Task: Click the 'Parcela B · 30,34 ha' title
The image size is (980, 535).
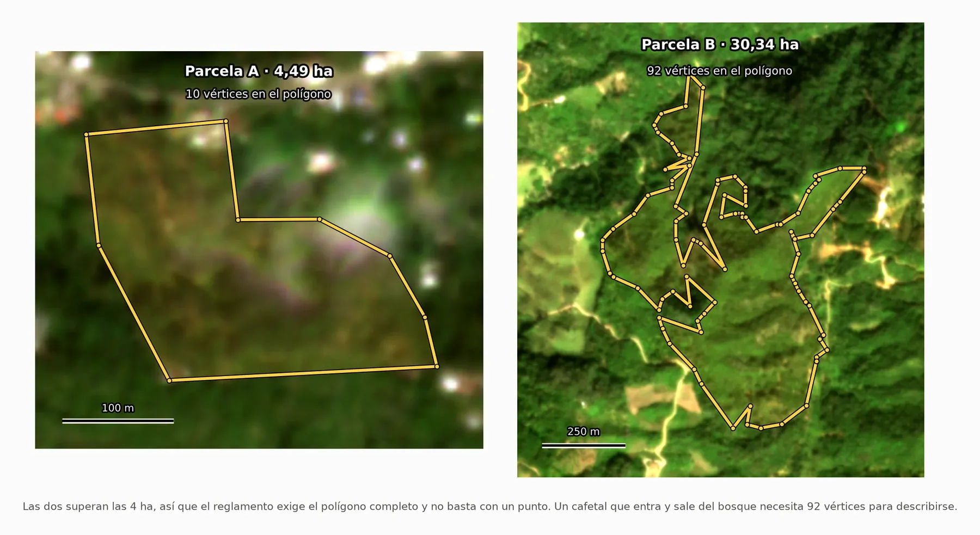Action: pos(720,44)
